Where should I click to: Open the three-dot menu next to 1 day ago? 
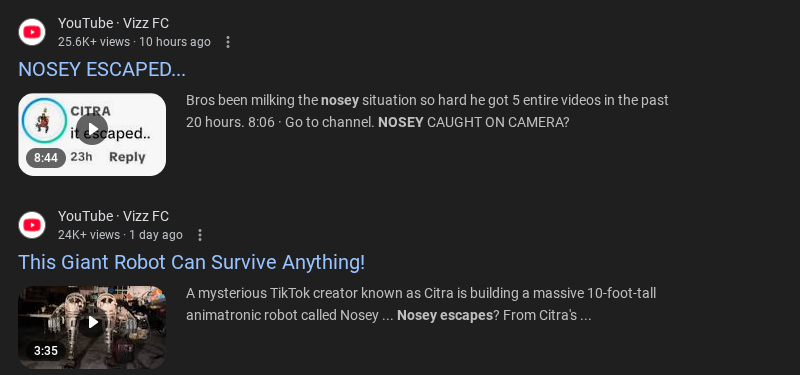coord(200,235)
